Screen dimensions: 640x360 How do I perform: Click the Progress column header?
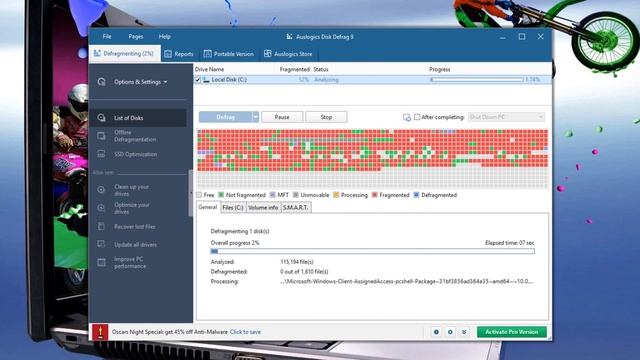(440, 69)
